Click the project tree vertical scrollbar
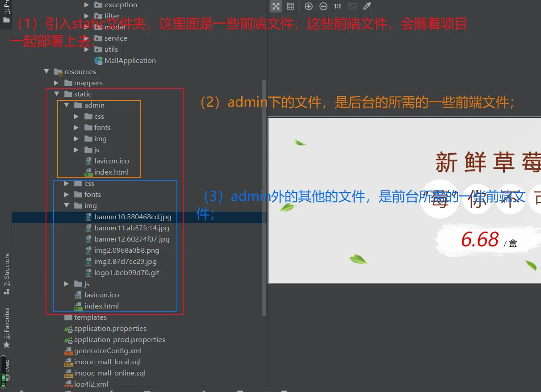This screenshot has width=541, height=392. coord(264,199)
